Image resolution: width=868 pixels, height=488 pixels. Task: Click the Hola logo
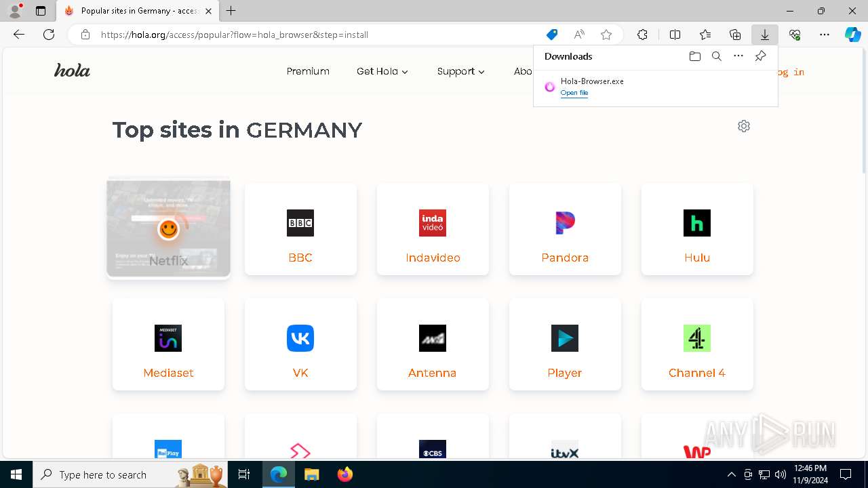(72, 71)
